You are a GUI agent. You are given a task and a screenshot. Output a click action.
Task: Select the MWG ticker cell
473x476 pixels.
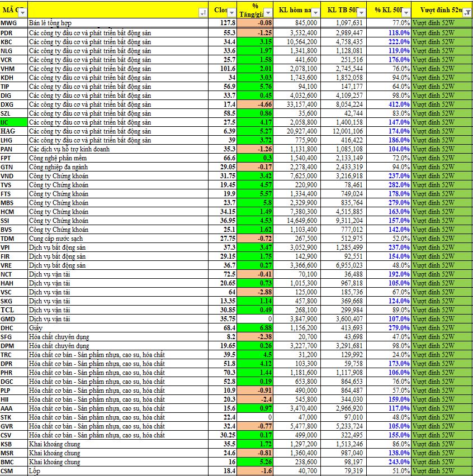[x=13, y=23]
